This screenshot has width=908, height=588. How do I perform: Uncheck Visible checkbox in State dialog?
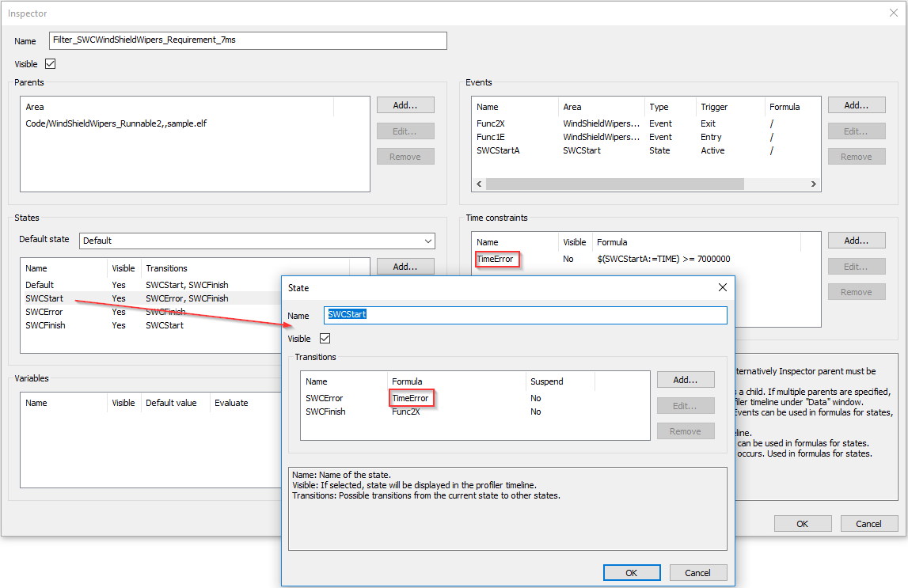[324, 339]
